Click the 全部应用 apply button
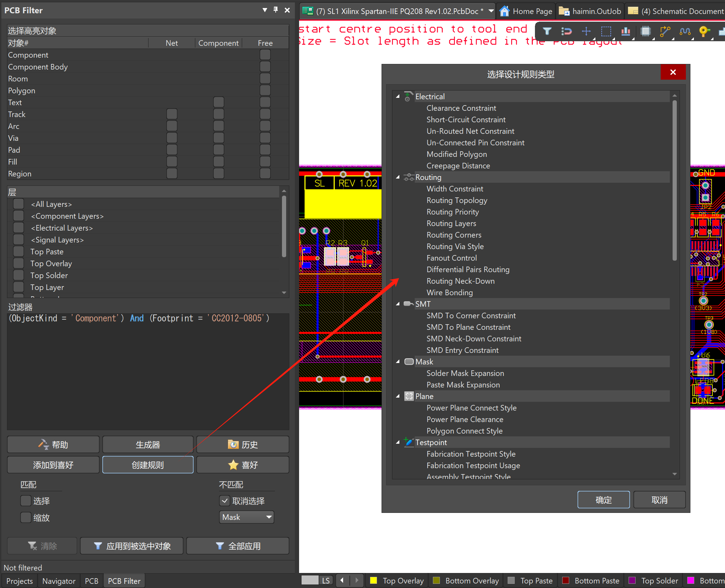725x588 pixels. (238, 546)
